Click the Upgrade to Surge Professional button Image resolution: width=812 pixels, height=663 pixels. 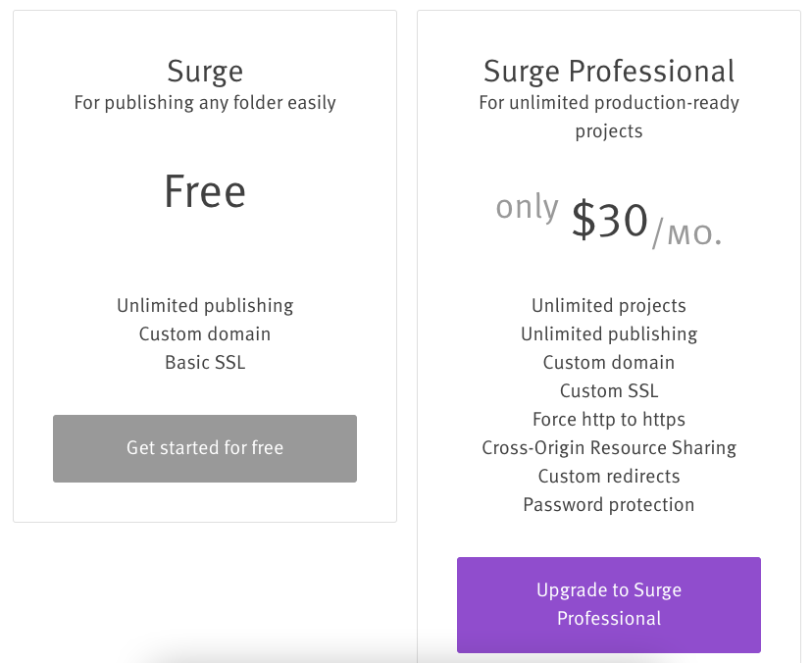coord(608,604)
